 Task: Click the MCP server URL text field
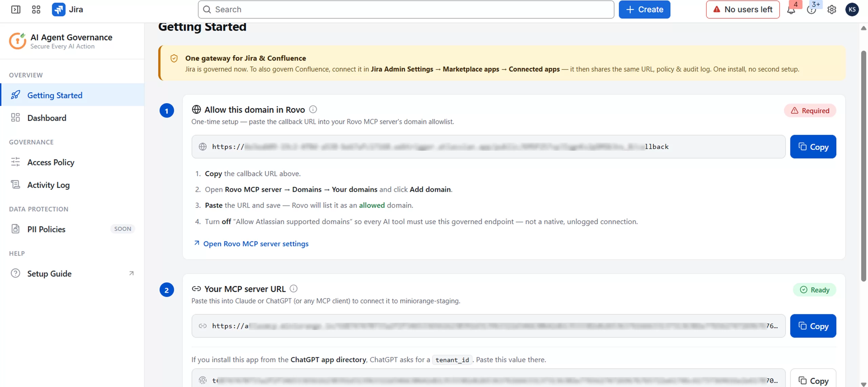click(x=488, y=326)
